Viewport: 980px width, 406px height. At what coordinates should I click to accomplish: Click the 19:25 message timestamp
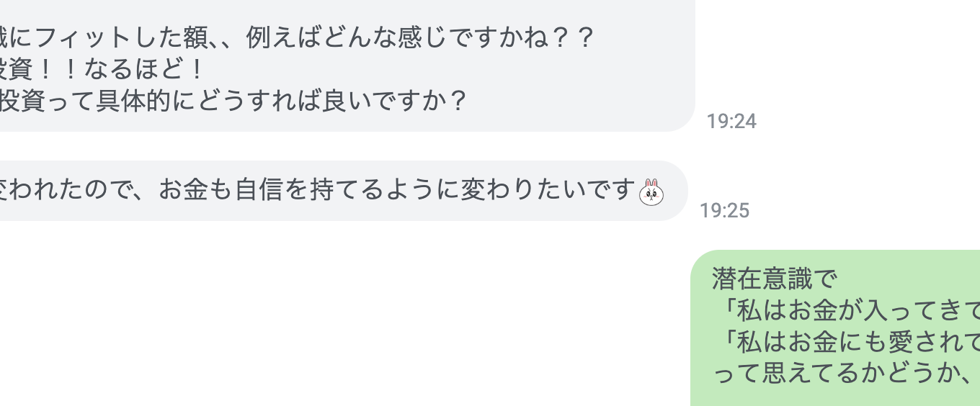(724, 210)
